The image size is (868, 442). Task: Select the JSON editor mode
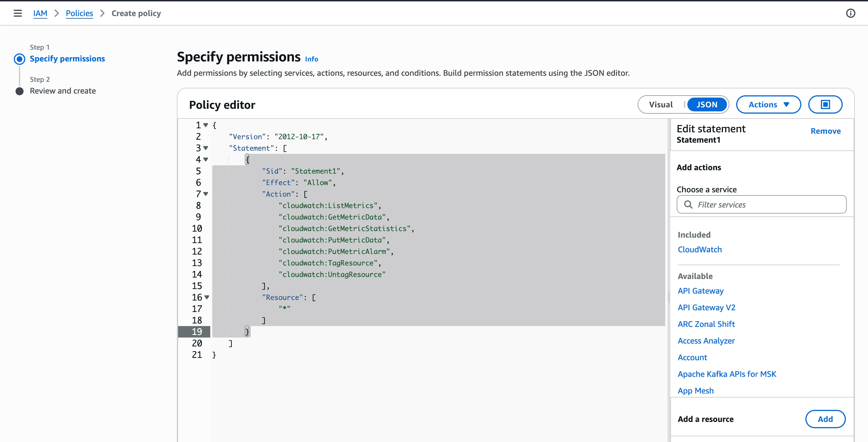coord(707,104)
